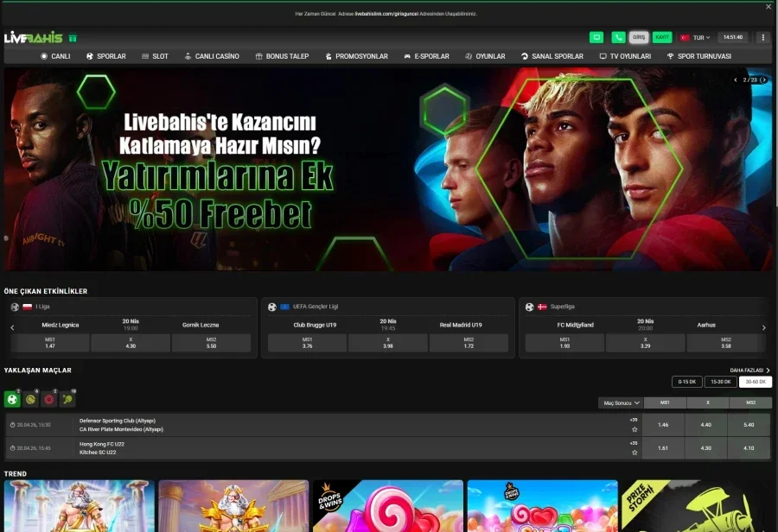
Task: Open the gift icon beside the logo
Action: (x=73, y=38)
